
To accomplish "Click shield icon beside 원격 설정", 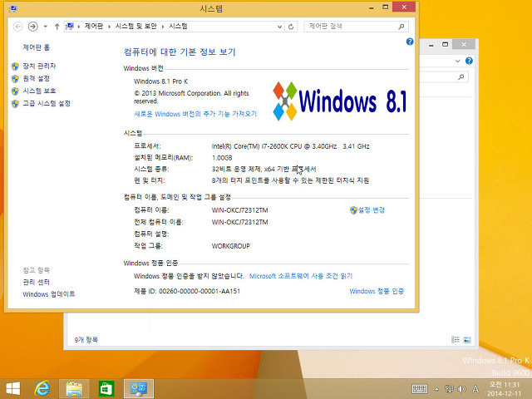I will point(15,79).
